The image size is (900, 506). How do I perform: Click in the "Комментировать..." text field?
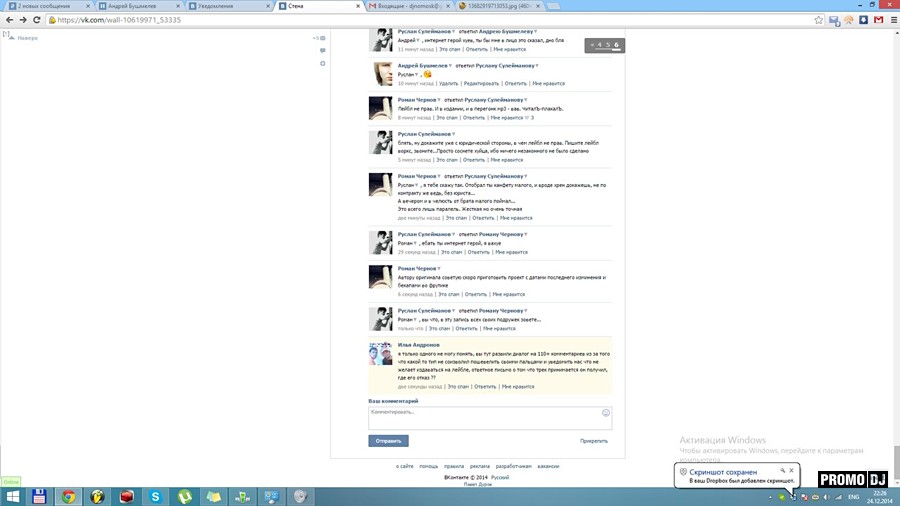[485, 417]
